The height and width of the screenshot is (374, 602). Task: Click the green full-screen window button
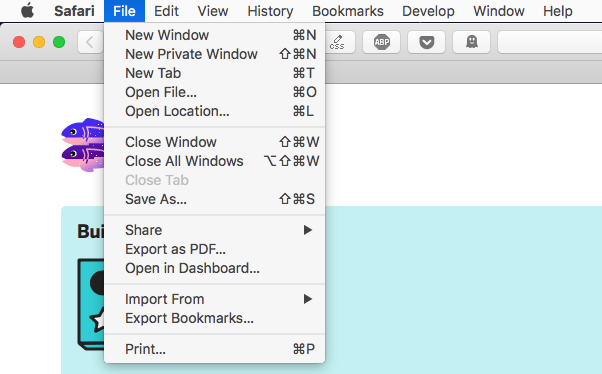click(x=59, y=42)
